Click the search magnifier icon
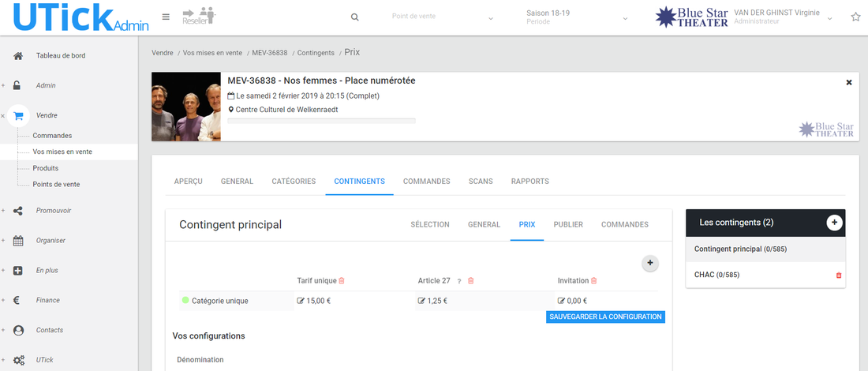Screen dimensions: 868x371 click(355, 17)
